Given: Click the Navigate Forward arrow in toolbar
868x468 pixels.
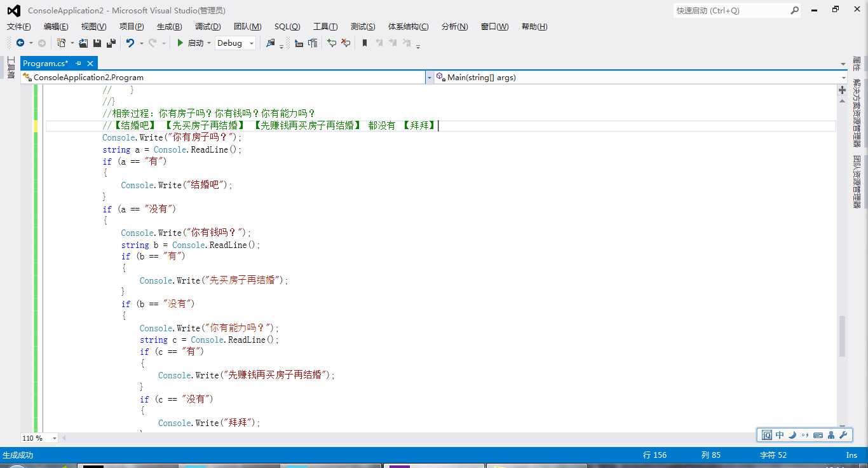Looking at the screenshot, I should [x=42, y=43].
